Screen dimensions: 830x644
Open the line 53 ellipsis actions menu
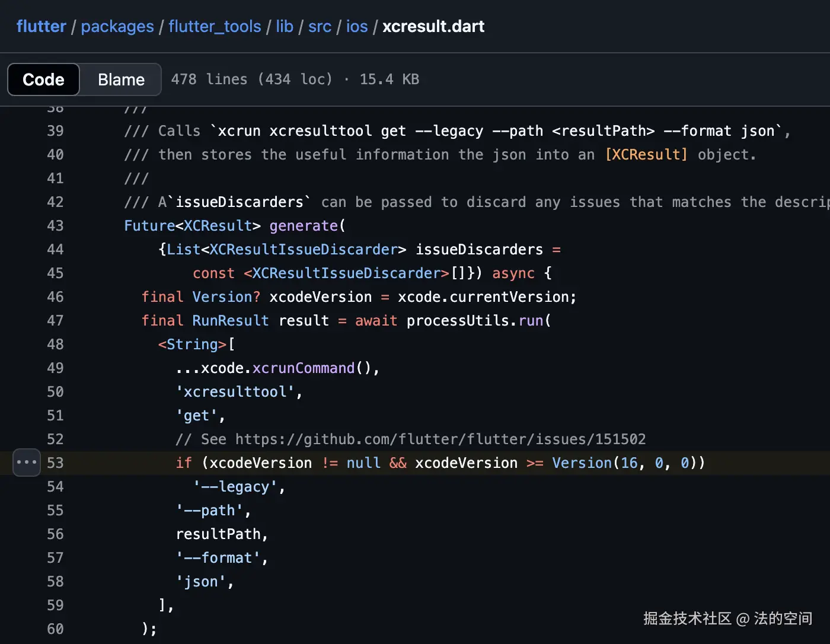pos(27,463)
